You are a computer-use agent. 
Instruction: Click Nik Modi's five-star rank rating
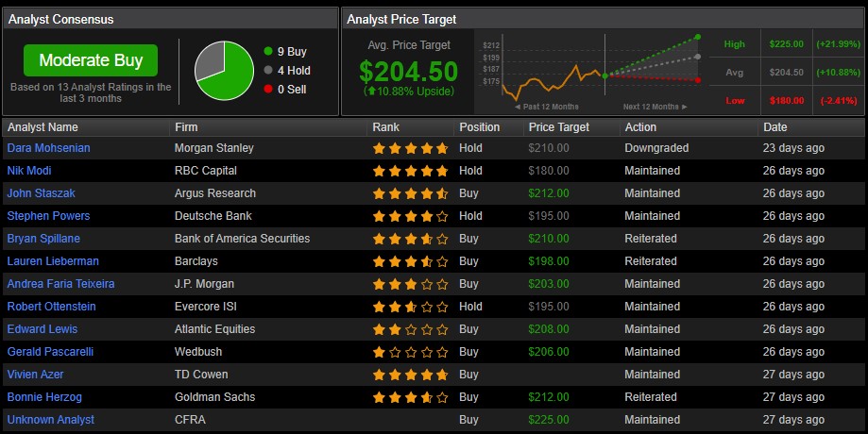click(410, 171)
